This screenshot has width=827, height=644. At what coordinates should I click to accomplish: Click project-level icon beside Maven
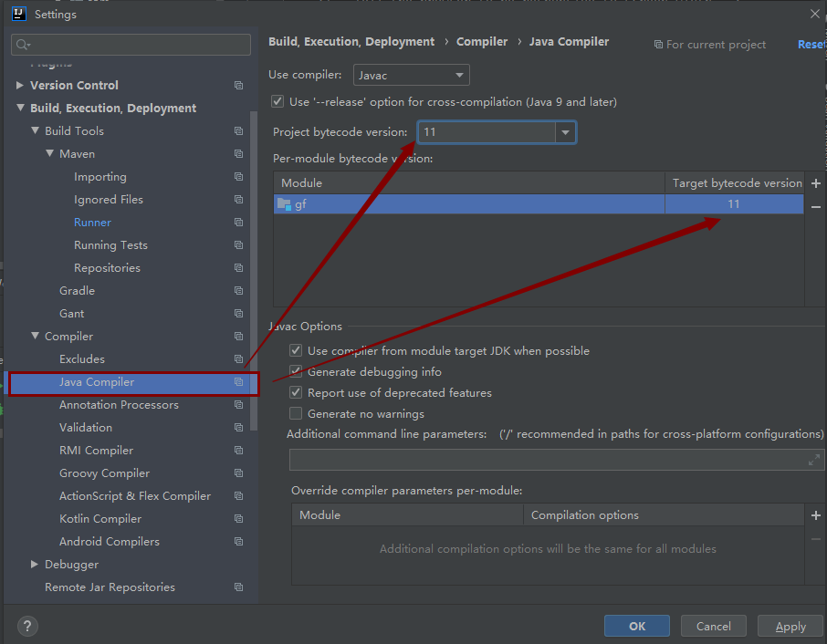[x=238, y=154]
